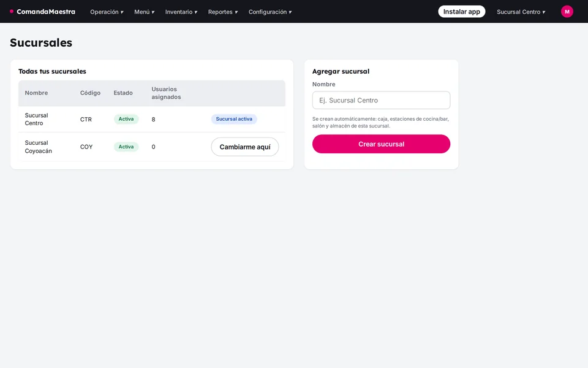This screenshot has width=588, height=368.
Task: Click the Código column header
Action: pyautogui.click(x=90, y=93)
